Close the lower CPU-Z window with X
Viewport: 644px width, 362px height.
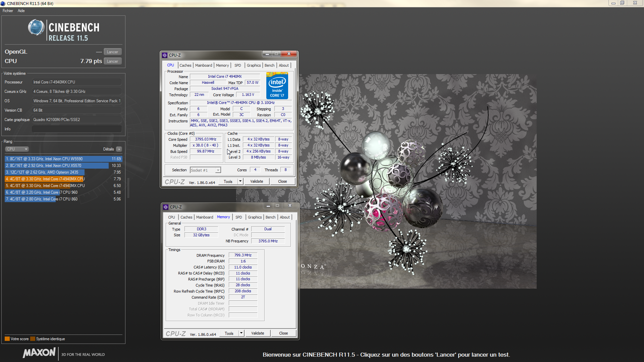click(290, 206)
